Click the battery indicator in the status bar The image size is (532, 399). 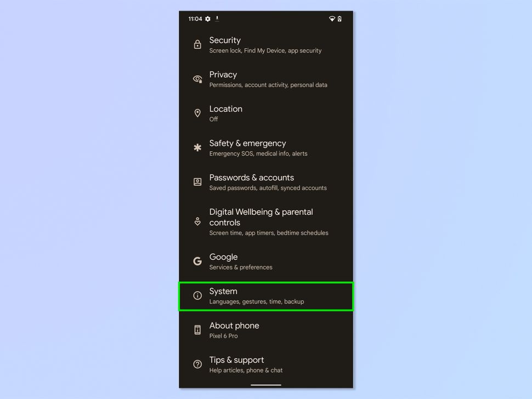click(340, 19)
